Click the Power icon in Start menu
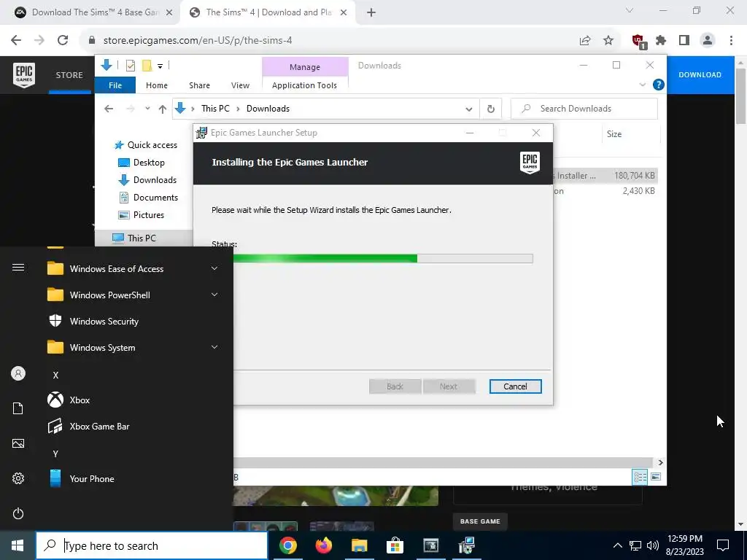This screenshot has width=747, height=560. click(18, 513)
